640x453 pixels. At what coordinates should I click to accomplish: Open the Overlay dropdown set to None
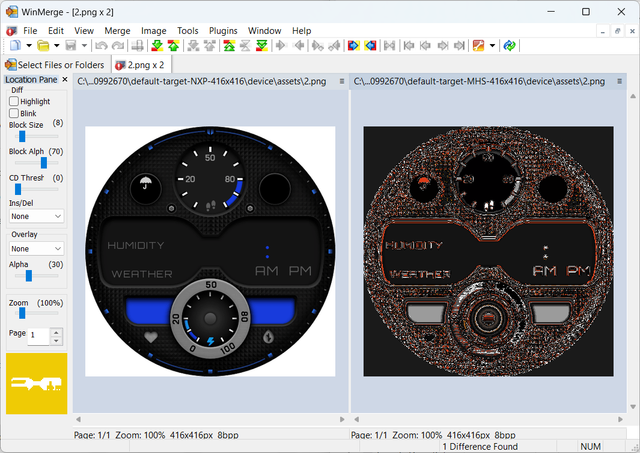[x=36, y=249]
